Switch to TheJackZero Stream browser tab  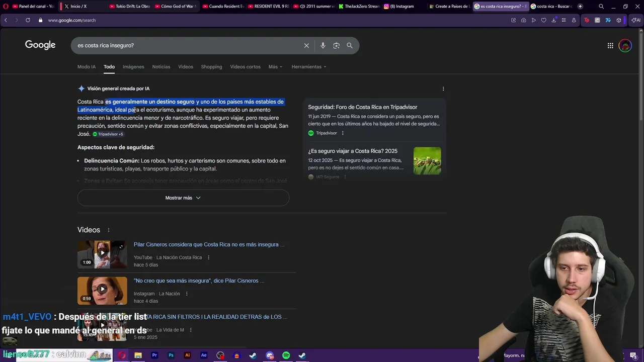coord(359,7)
